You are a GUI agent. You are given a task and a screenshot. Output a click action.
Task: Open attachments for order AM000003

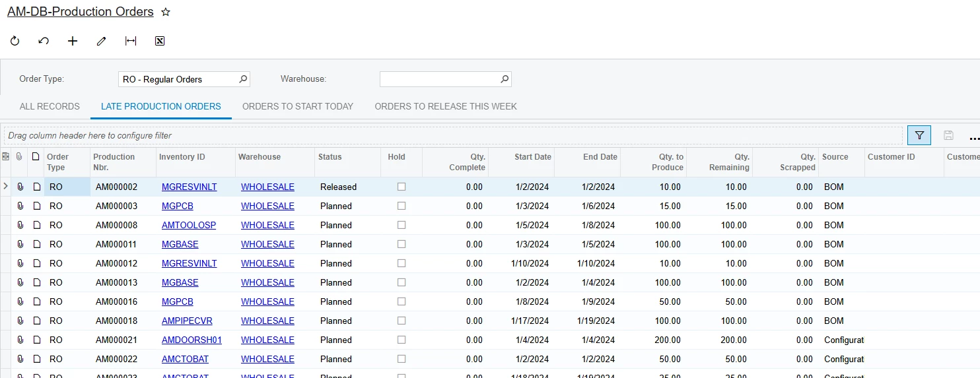pos(20,206)
